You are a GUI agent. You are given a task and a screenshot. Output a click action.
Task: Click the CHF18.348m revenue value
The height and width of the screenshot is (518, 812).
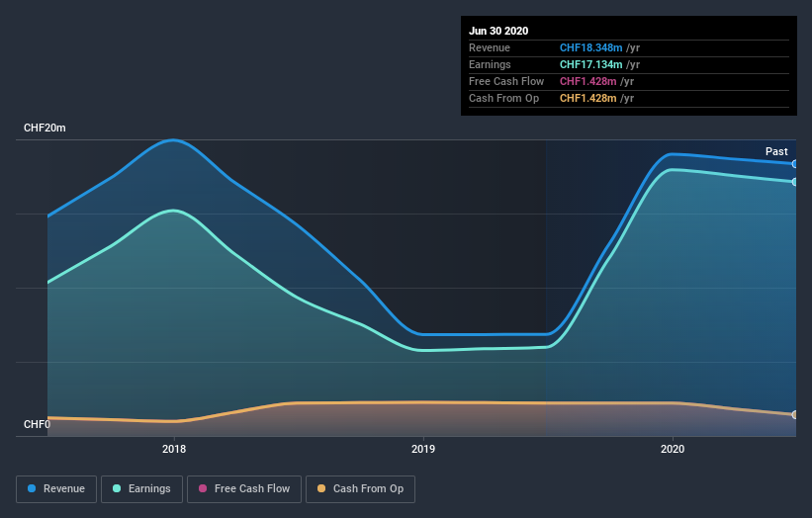tap(590, 47)
